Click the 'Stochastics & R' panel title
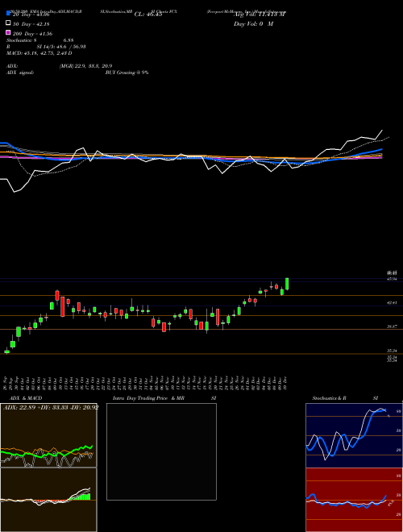This screenshot has height=532, width=403. [329, 398]
